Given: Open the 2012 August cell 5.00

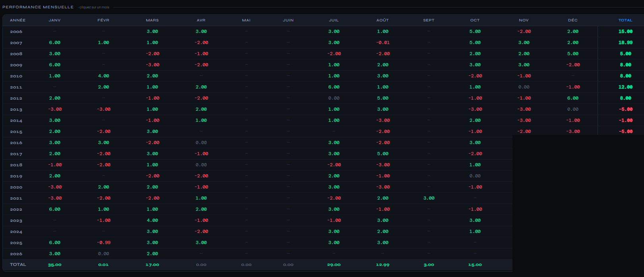Looking at the screenshot, I should 383,98.
